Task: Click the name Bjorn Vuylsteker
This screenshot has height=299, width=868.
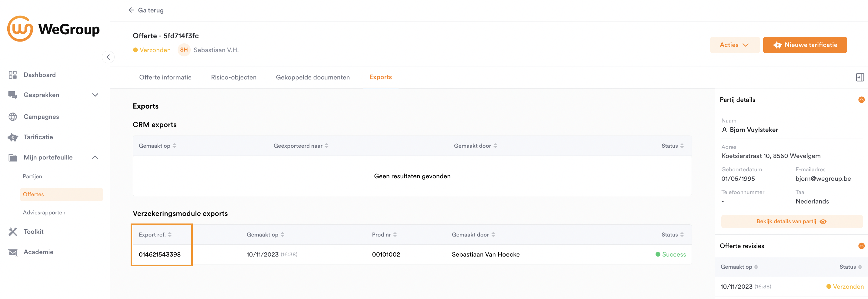Action: point(753,130)
